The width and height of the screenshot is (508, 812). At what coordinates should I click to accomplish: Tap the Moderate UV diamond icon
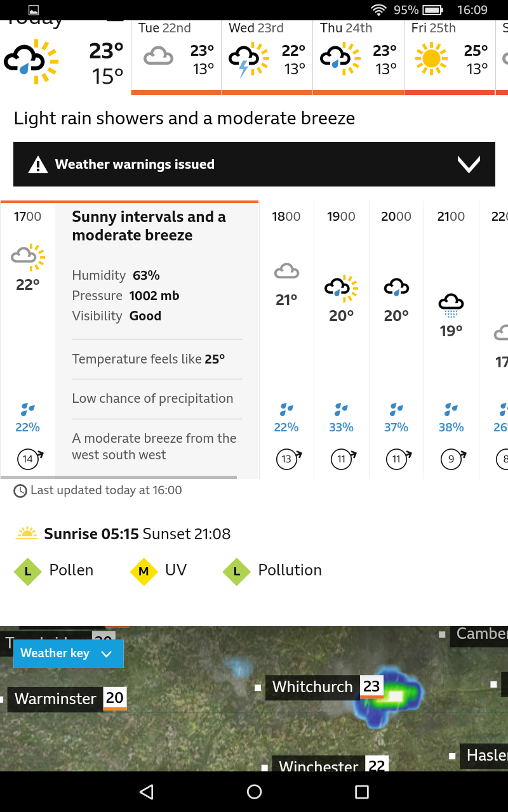144,572
